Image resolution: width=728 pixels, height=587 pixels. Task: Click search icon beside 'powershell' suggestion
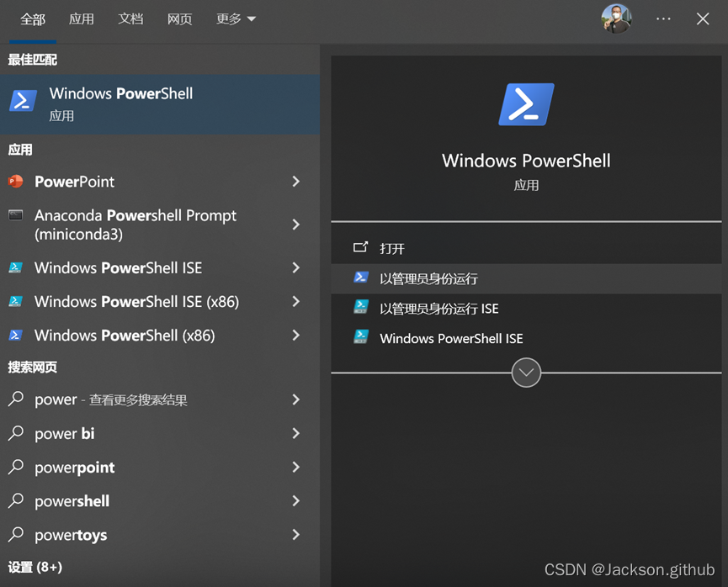[x=16, y=500]
